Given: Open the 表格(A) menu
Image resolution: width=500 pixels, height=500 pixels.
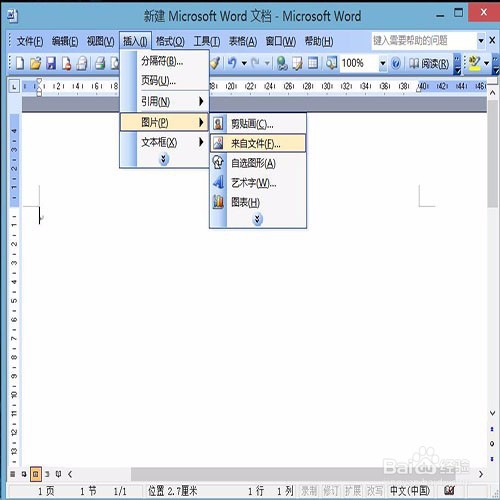Looking at the screenshot, I should pyautogui.click(x=243, y=41).
